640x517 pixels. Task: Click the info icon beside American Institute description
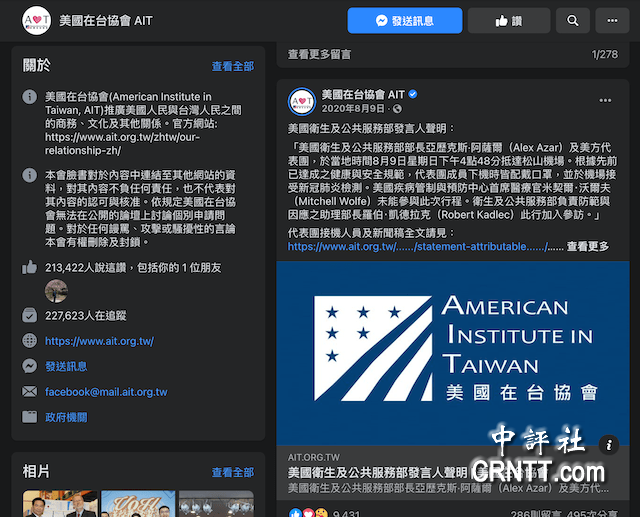point(29,97)
